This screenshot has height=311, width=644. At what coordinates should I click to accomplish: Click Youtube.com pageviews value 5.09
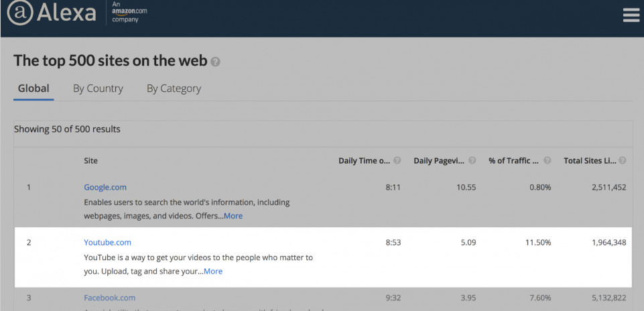coord(468,243)
